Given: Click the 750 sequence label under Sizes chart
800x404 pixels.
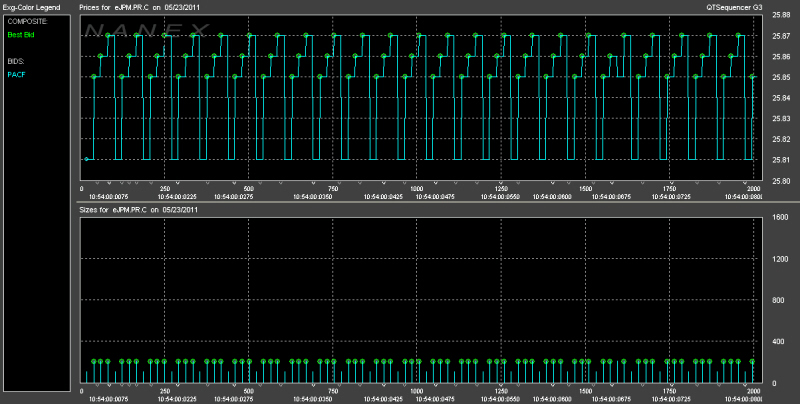Looking at the screenshot, I should coord(333,391).
